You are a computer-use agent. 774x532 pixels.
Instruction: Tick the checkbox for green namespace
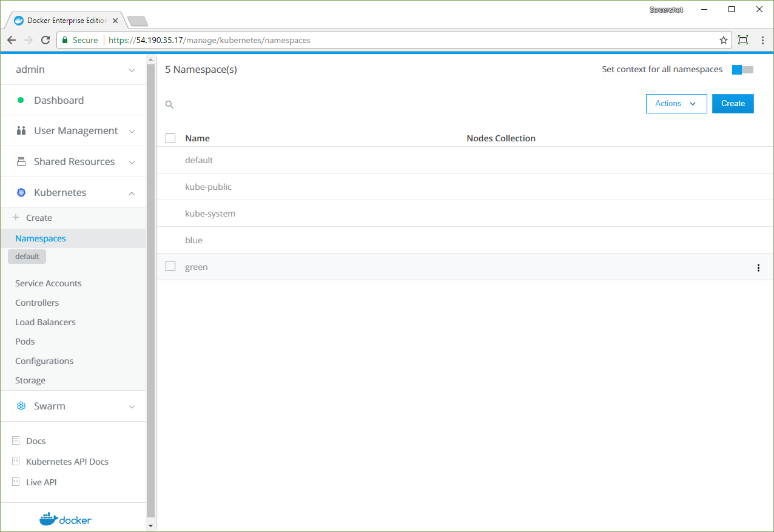point(170,266)
